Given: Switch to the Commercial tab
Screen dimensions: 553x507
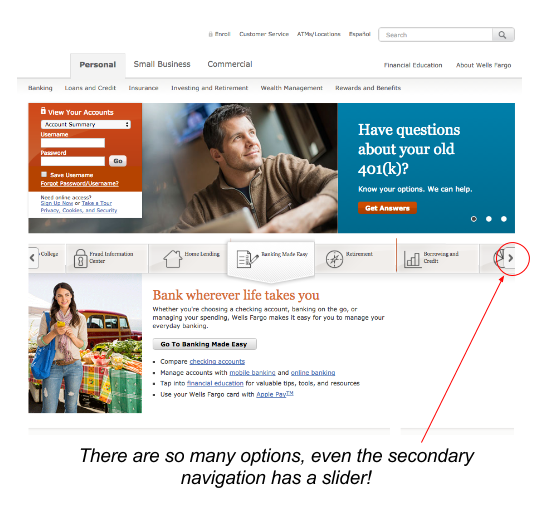Looking at the screenshot, I should coord(230,64).
